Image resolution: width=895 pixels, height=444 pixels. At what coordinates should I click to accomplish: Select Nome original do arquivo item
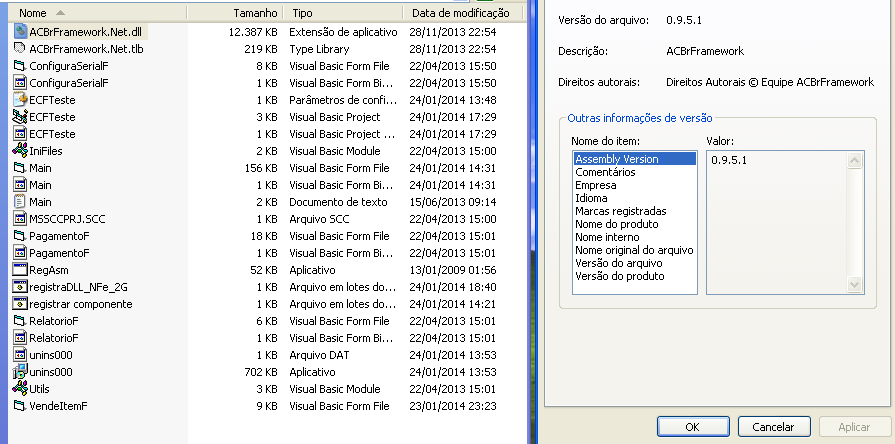pyautogui.click(x=634, y=250)
